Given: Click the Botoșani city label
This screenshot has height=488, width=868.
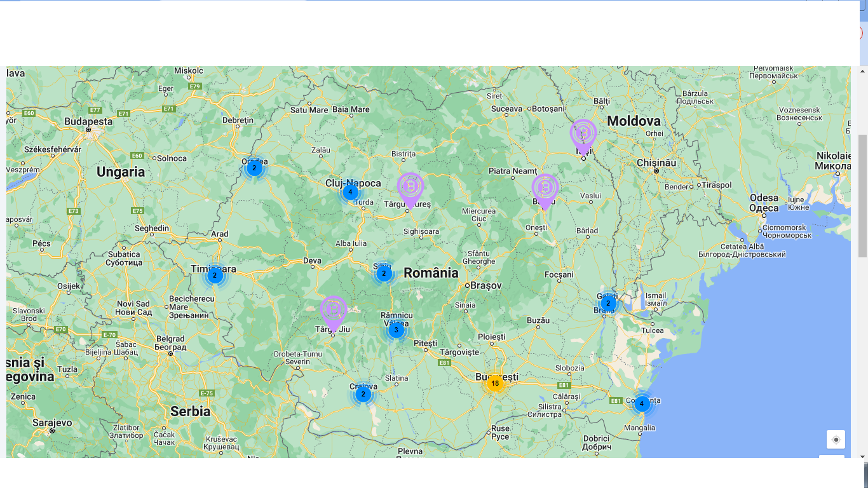Looking at the screenshot, I should [x=548, y=109].
